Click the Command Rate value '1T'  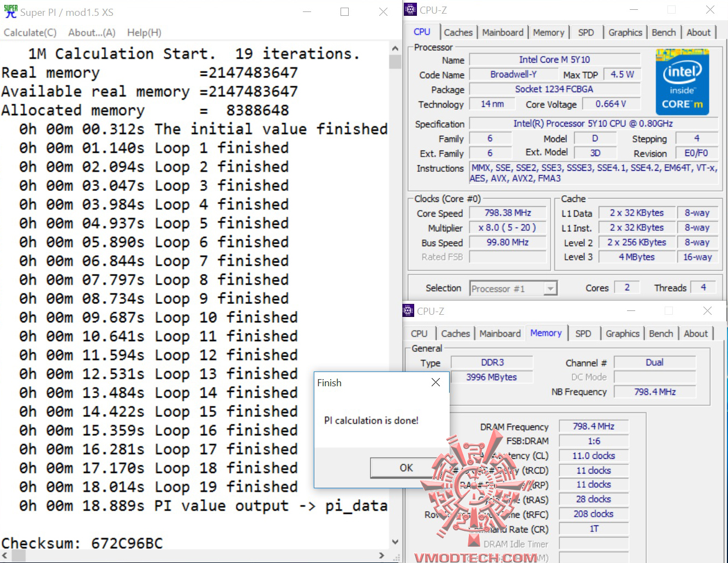point(594,529)
